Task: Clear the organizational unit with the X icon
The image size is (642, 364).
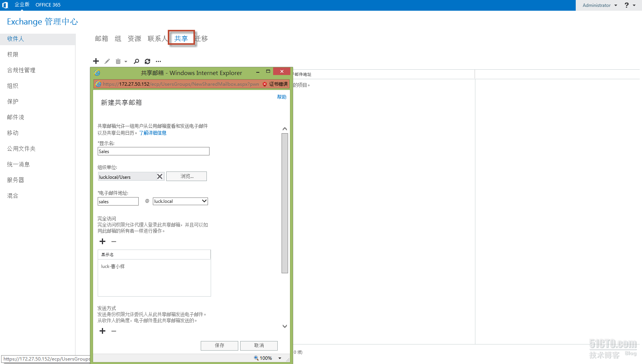Action: (x=160, y=176)
